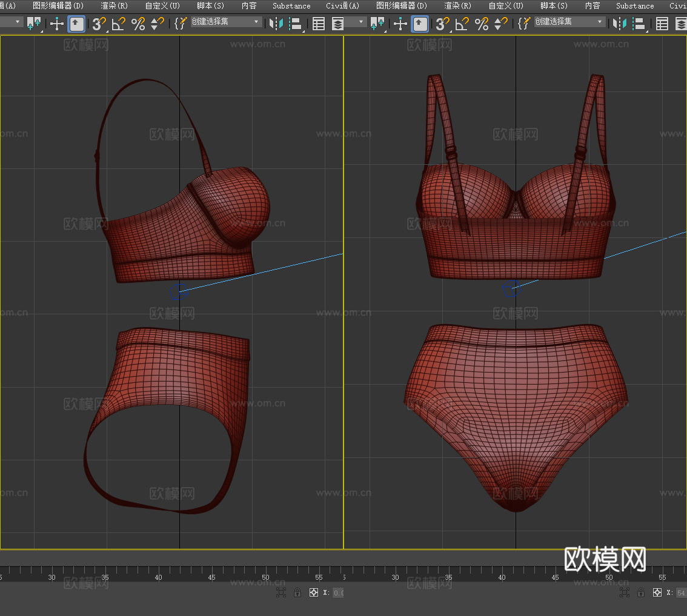Switch Absolute/Offset mode in right status bar
687x616 pixels.
(x=657, y=593)
